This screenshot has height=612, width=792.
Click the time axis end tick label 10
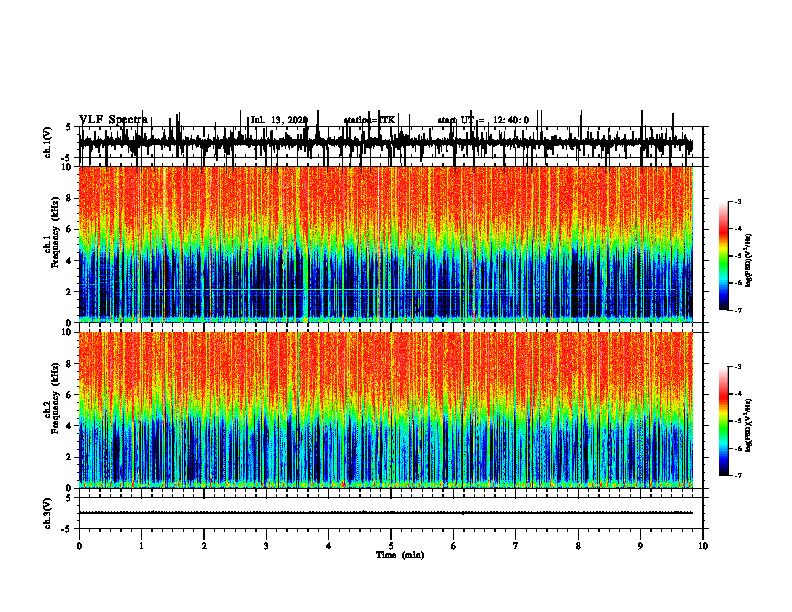pyautogui.click(x=703, y=546)
